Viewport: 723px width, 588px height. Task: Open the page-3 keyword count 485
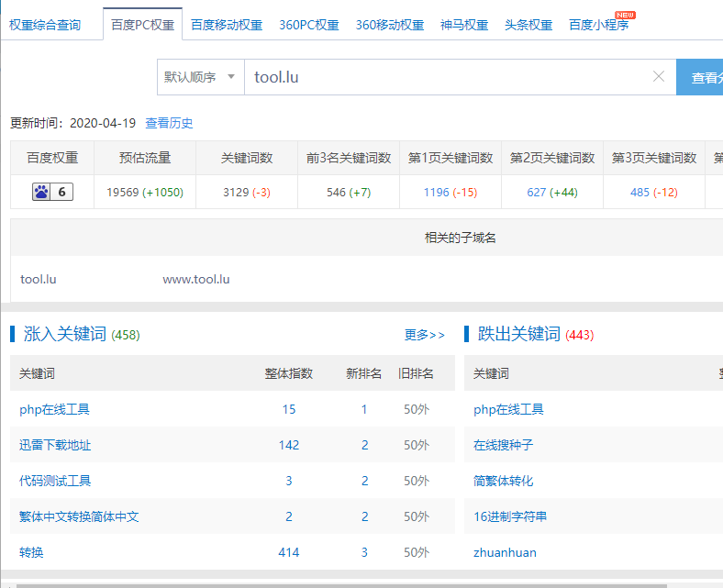pyautogui.click(x=640, y=193)
